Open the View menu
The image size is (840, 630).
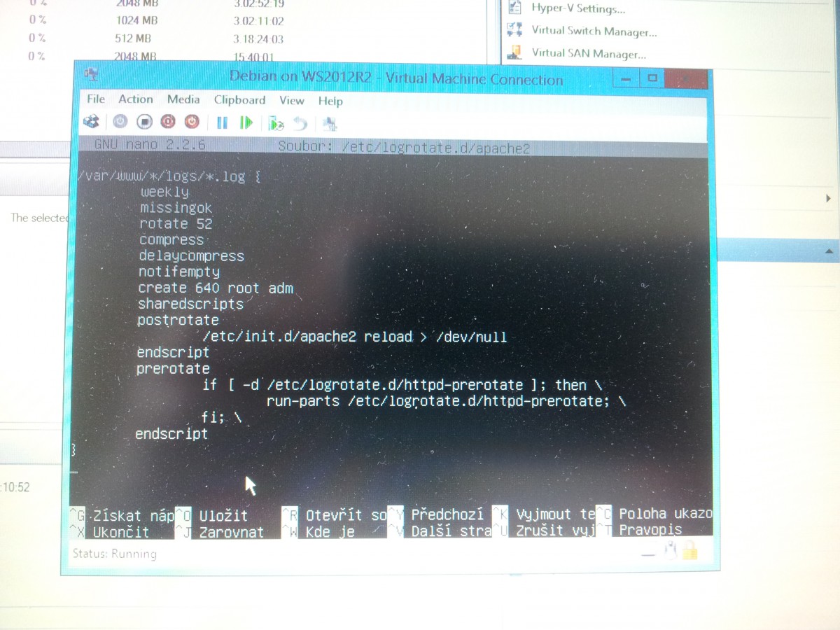click(292, 101)
